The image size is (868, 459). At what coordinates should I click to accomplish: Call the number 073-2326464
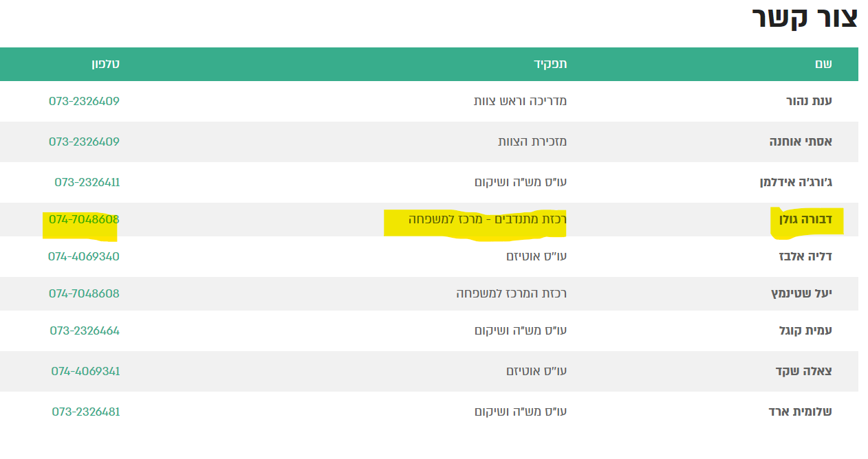(x=85, y=331)
